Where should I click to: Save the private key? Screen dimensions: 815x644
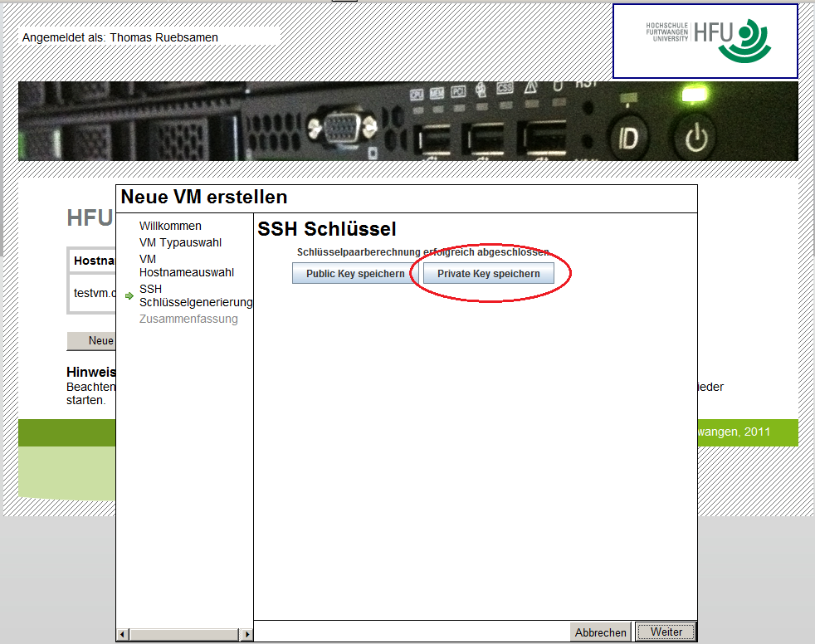coord(487,273)
